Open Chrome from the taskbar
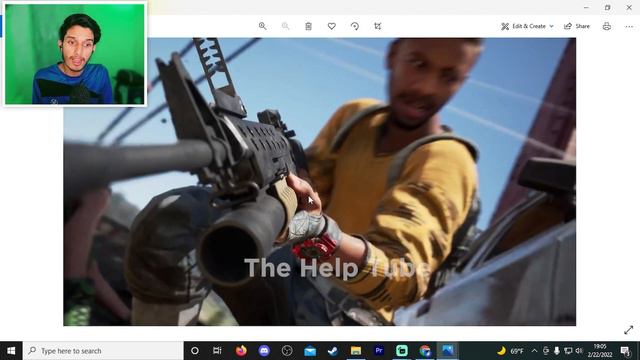 [425, 351]
